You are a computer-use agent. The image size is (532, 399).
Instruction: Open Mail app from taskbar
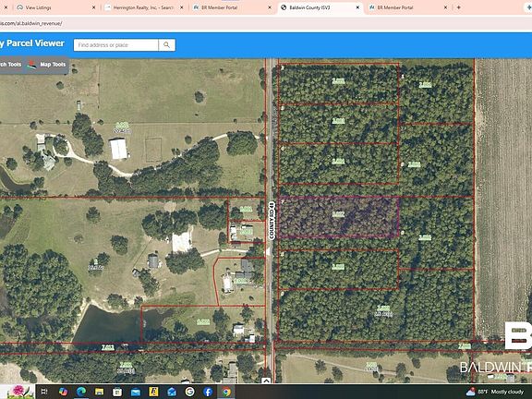point(136,392)
